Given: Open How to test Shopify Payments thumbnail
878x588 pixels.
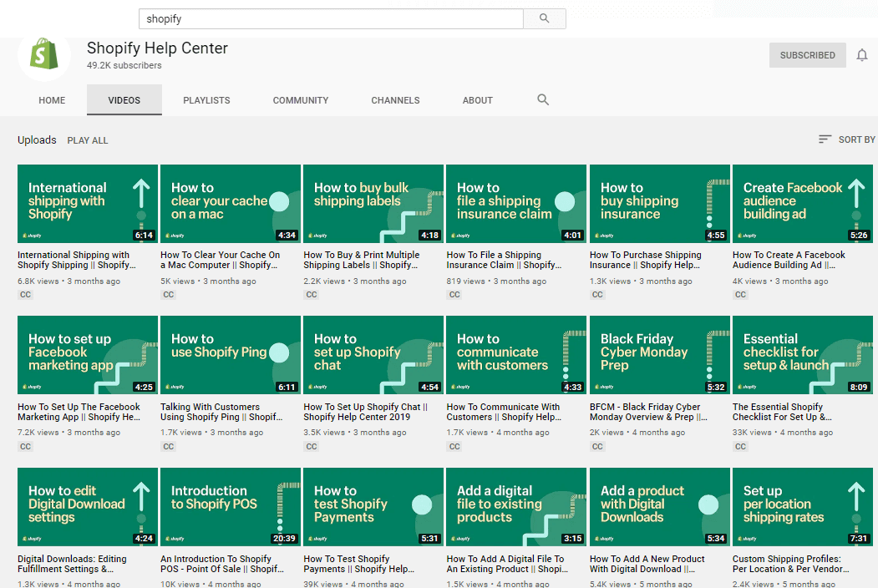Looking at the screenshot, I should pyautogui.click(x=373, y=507).
